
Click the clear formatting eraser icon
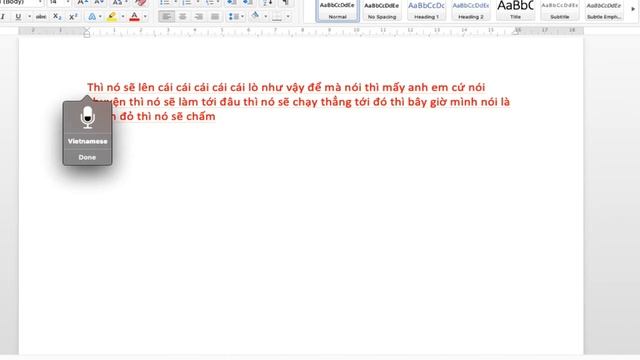coord(141,2)
